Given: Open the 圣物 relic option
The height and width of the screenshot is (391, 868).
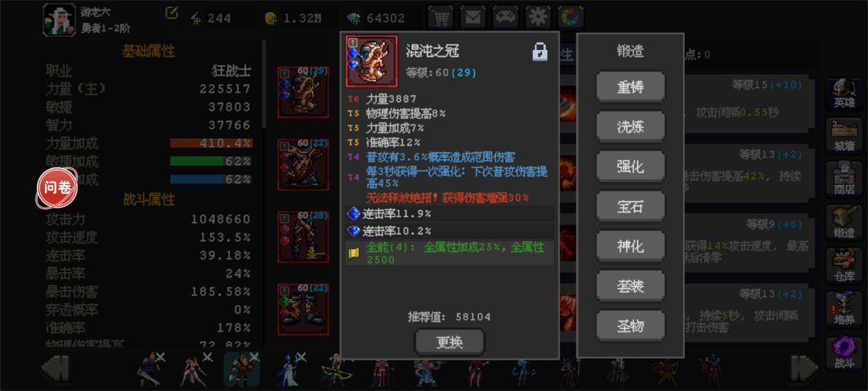Looking at the screenshot, I should click(630, 325).
